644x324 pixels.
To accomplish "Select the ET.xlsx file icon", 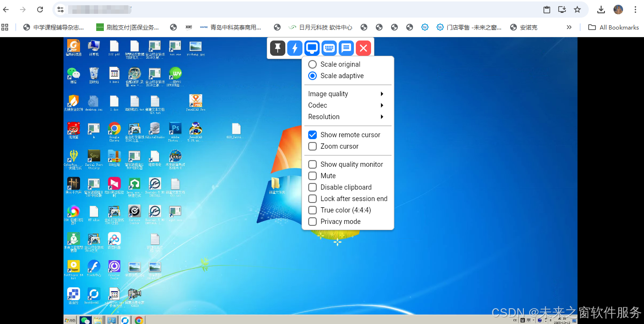I will coord(94,213).
